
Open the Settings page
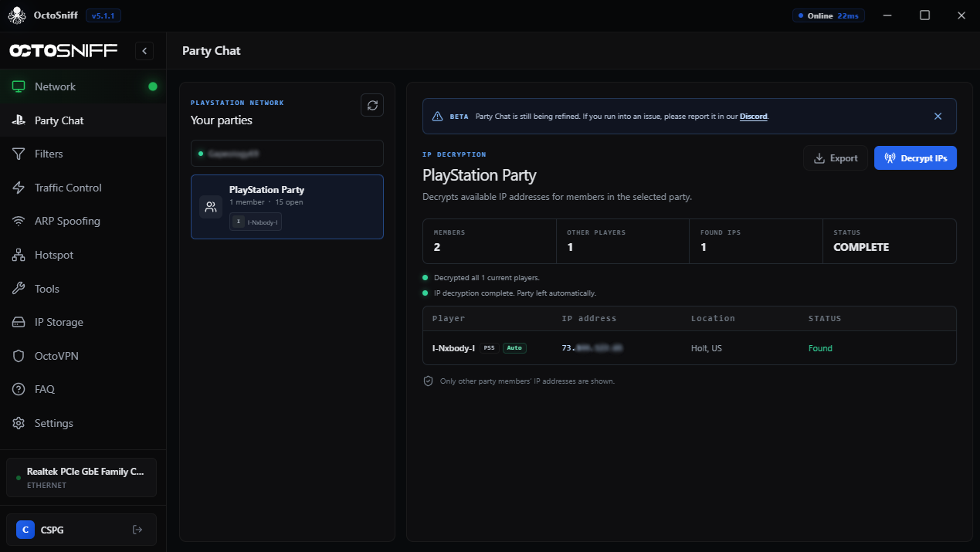(x=83, y=423)
